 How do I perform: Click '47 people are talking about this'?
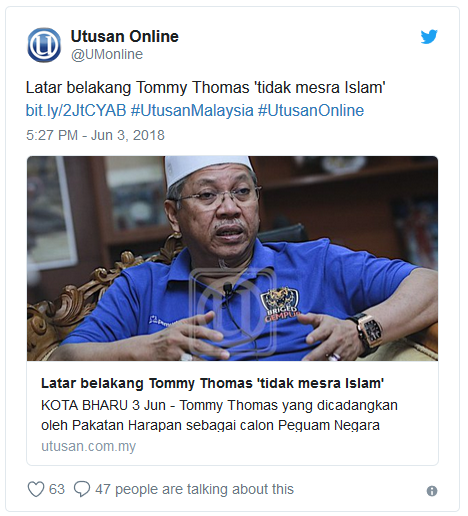194,489
